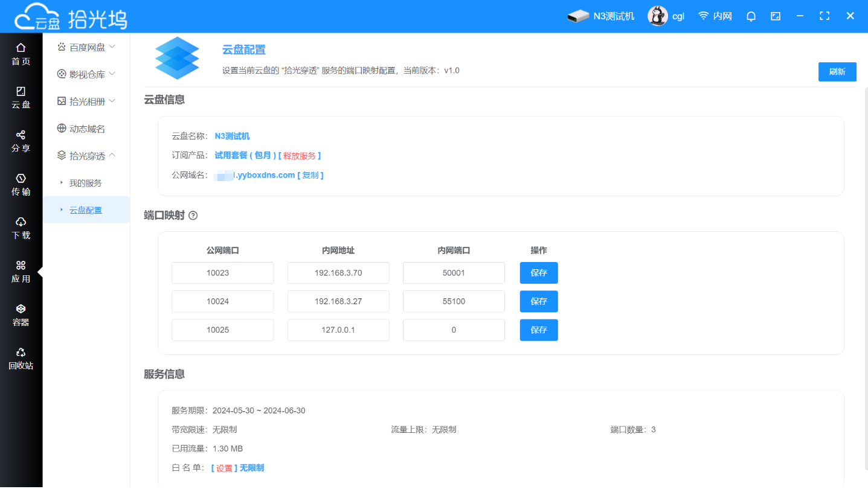This screenshot has width=868, height=489.
Task: Click the 动态域名 globe icon
Action: click(x=62, y=128)
